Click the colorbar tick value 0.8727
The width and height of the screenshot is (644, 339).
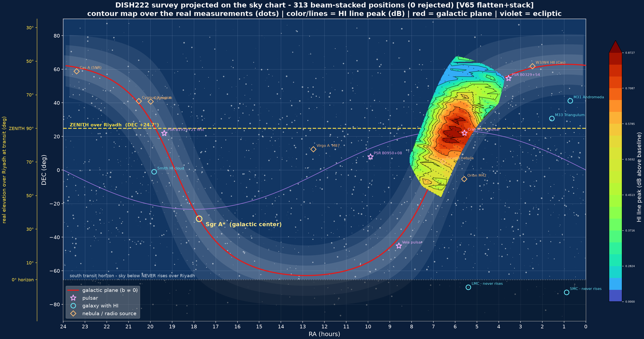point(630,53)
